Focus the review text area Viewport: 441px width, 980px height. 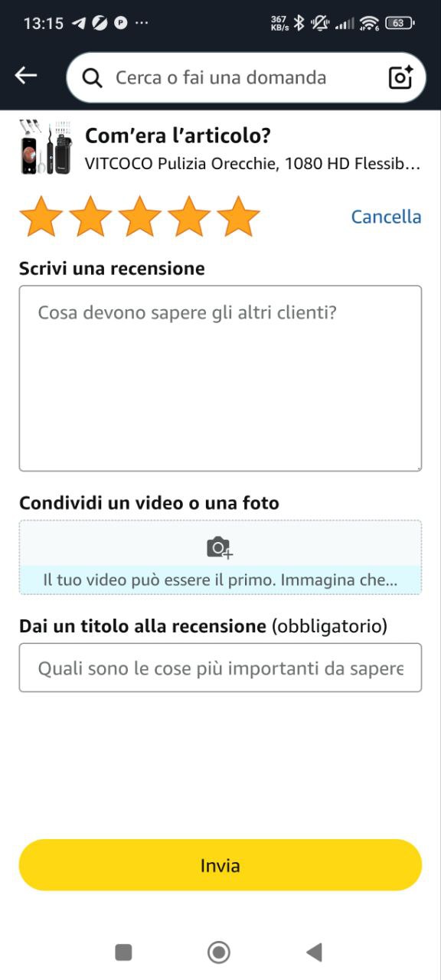pos(220,378)
